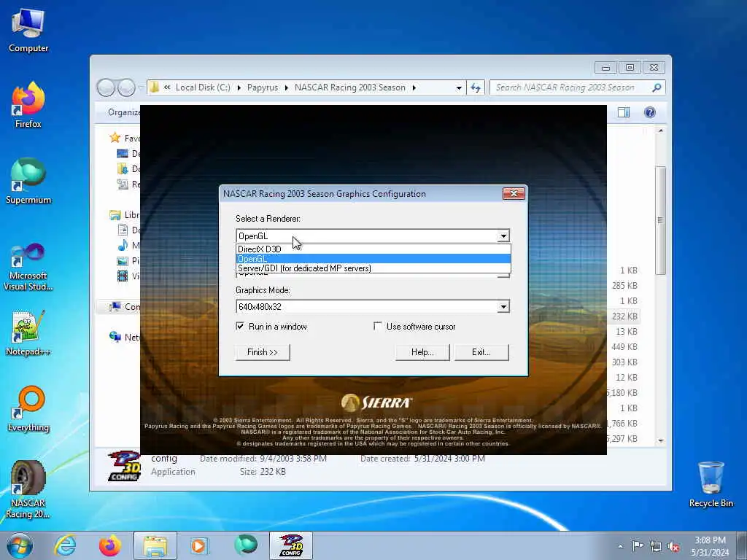The image size is (747, 560).
Task: Click the Exit... button
Action: [481, 352]
